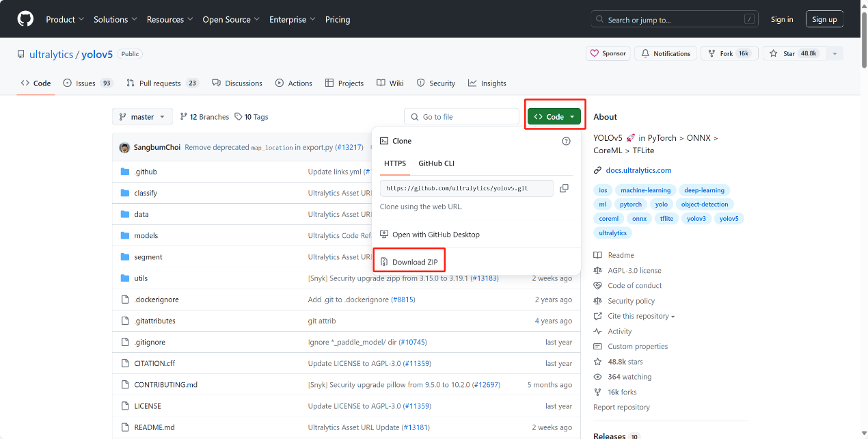Click the Notifications button
Screen dimensions: 868x439
click(x=666, y=53)
